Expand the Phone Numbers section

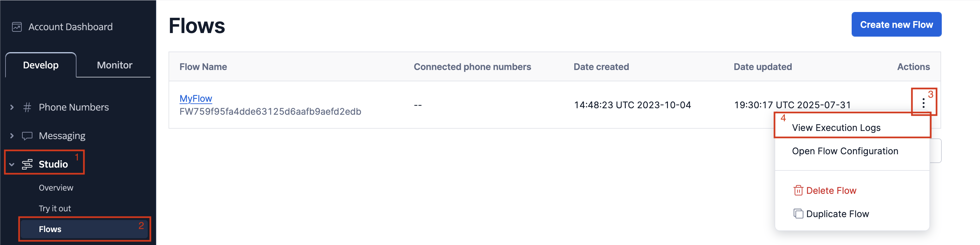[x=11, y=107]
